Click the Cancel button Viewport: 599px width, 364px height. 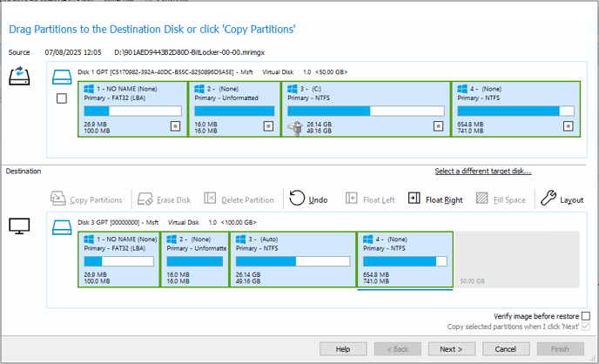pyautogui.click(x=506, y=349)
